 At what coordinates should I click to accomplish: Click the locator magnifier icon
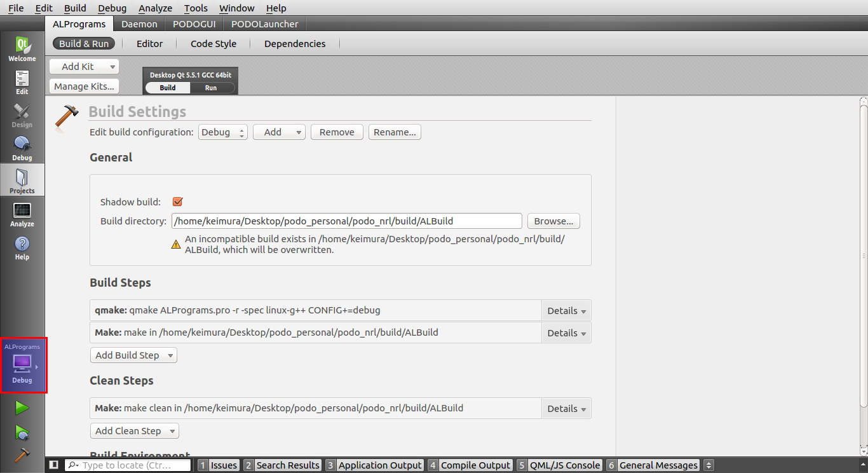point(73,465)
